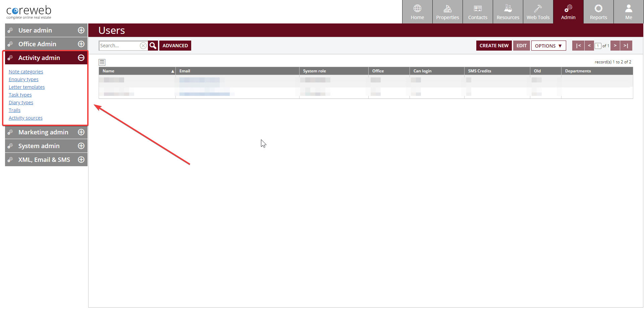Clear the search field with X icon
The height and width of the screenshot is (314, 644).
(x=143, y=46)
